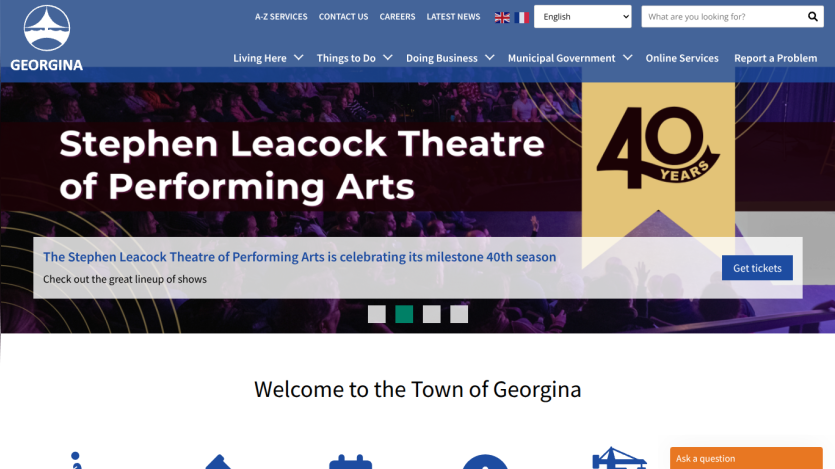Go to Online Services

682,58
